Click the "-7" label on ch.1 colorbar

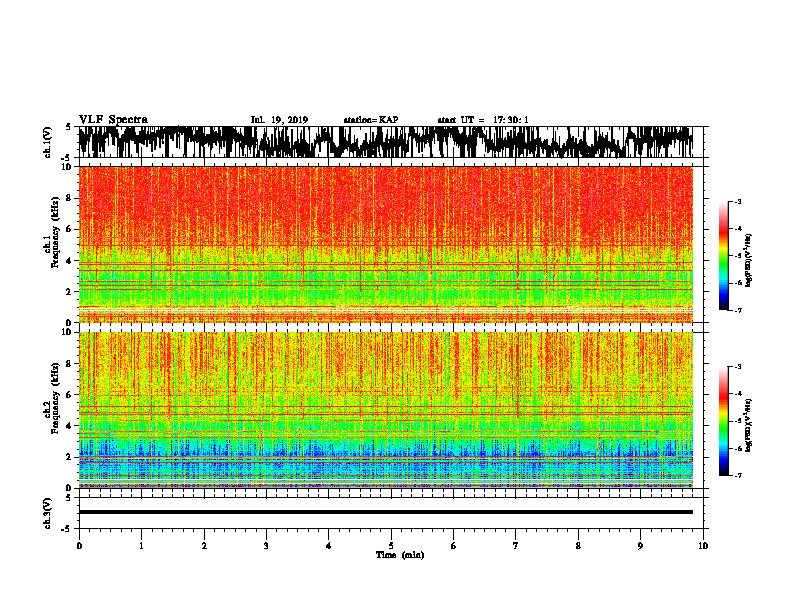pos(737,310)
